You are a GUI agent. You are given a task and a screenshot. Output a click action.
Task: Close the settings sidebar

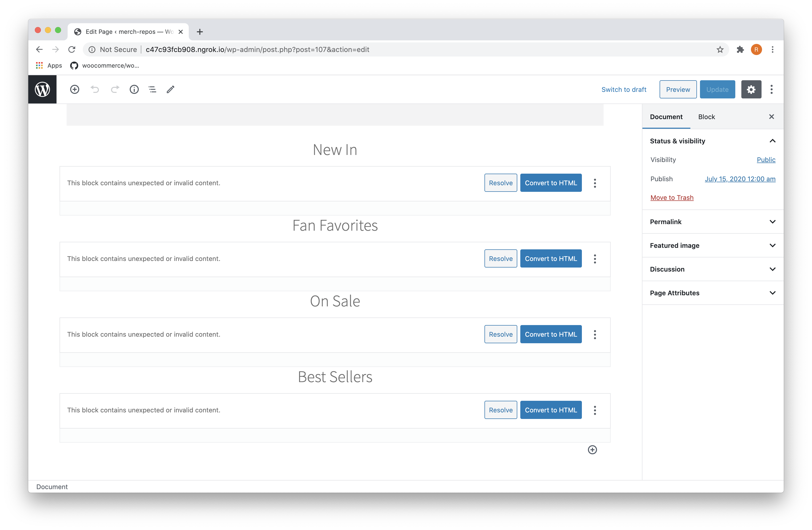771,116
